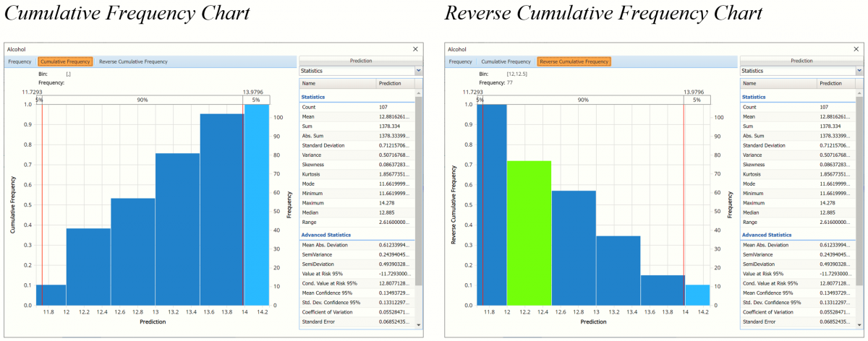The image size is (868, 341).
Task: Select the Frequency tab in the left window
Action: (20, 61)
